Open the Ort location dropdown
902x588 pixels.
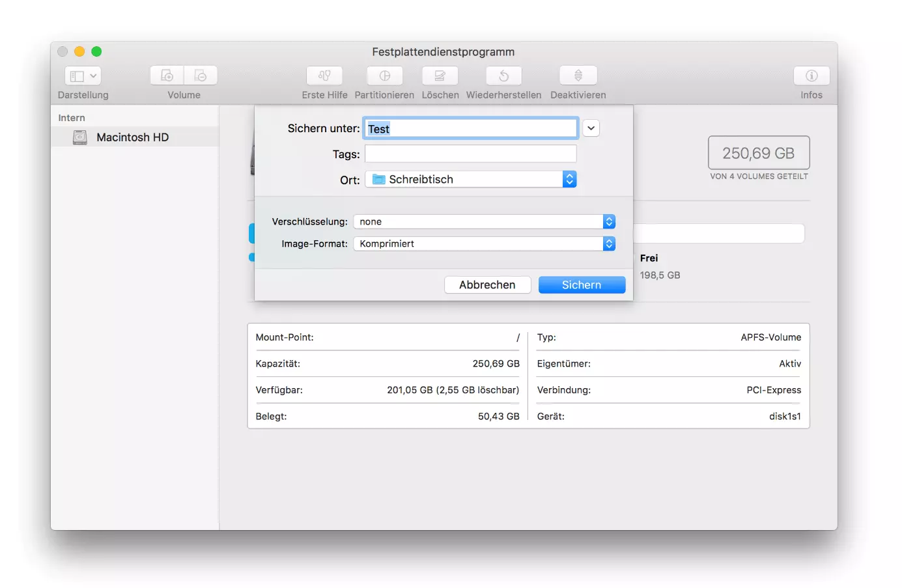pos(471,179)
